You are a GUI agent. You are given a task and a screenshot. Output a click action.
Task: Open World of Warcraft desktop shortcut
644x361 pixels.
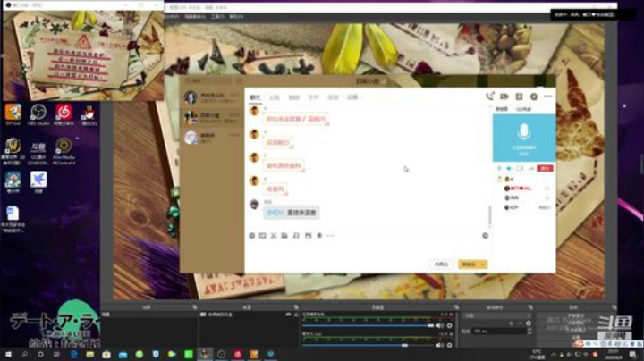[13, 151]
